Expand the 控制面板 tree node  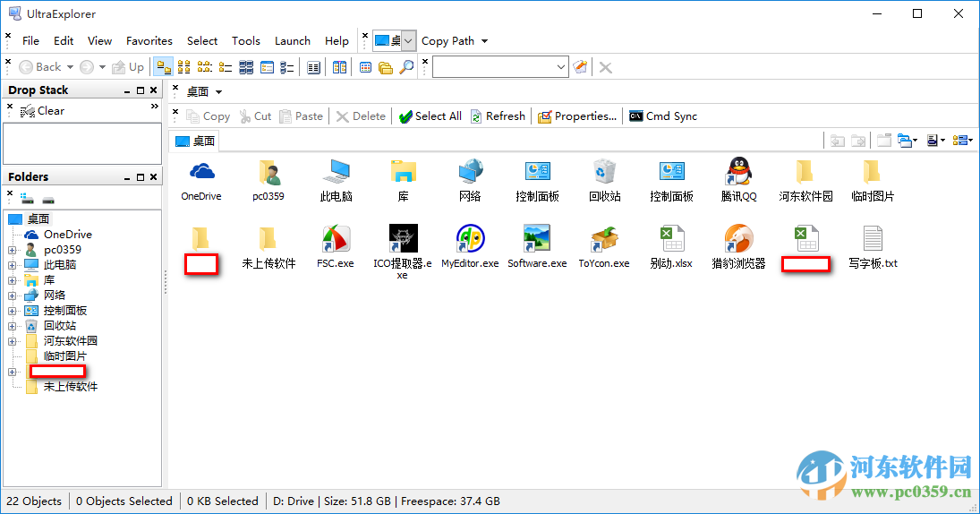[x=12, y=311]
